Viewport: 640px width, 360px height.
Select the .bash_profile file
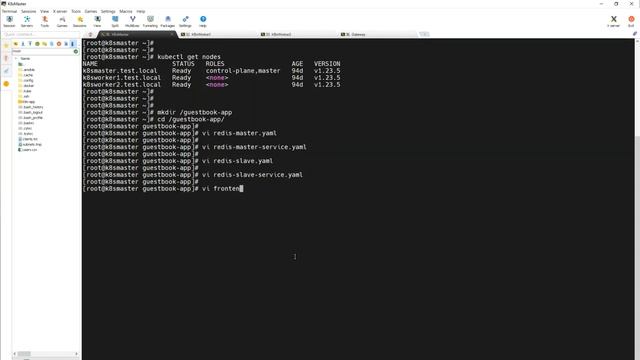coord(31,118)
